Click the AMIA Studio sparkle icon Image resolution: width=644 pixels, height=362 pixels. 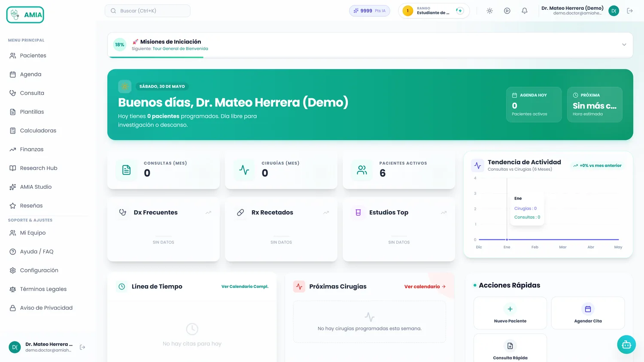coord(13,187)
